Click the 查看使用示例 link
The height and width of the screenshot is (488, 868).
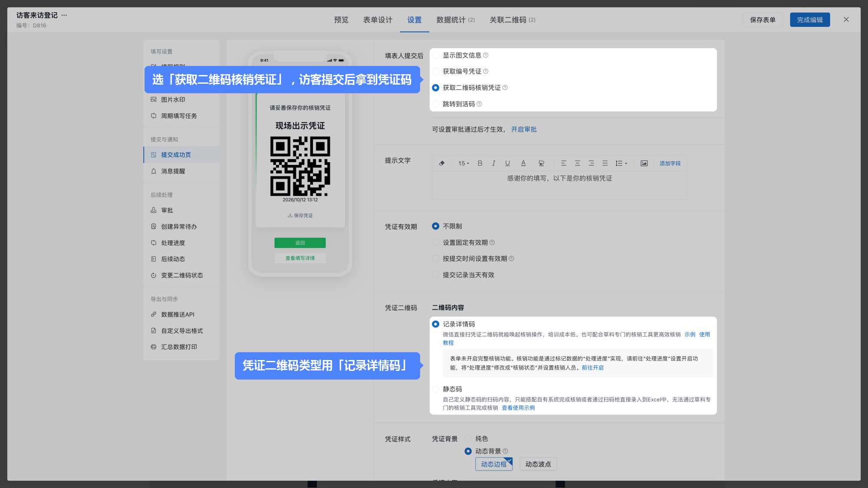(518, 408)
